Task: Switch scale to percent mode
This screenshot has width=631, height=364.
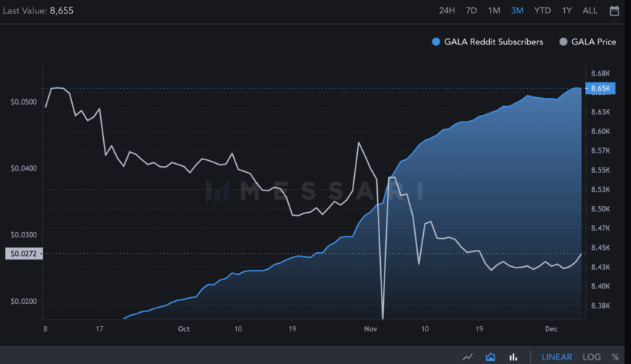Action: pos(615,357)
